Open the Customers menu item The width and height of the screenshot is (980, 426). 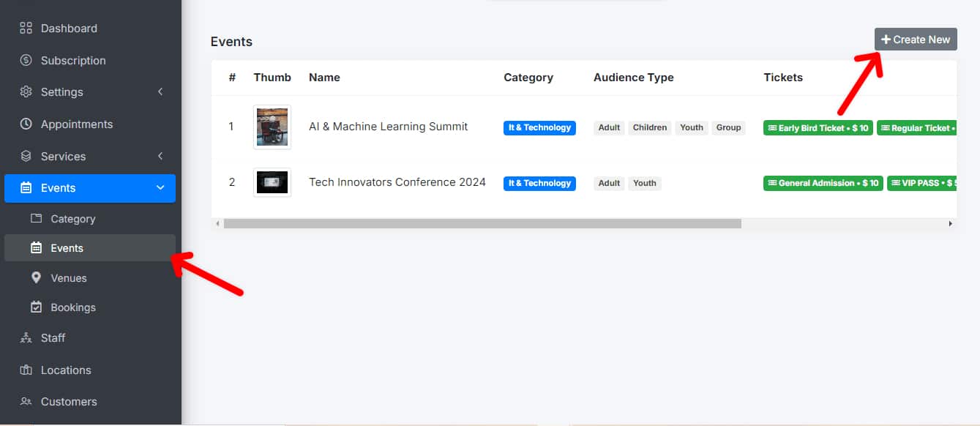point(69,402)
